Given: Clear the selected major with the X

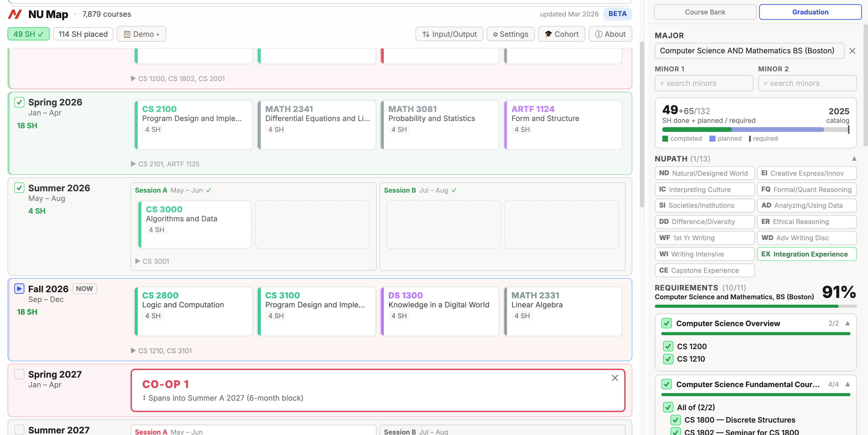Looking at the screenshot, I should [852, 51].
